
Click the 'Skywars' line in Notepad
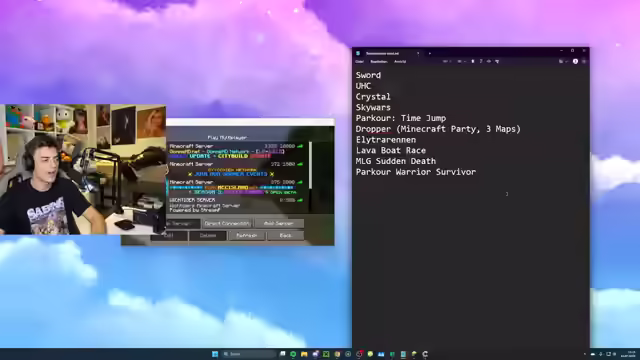point(373,107)
